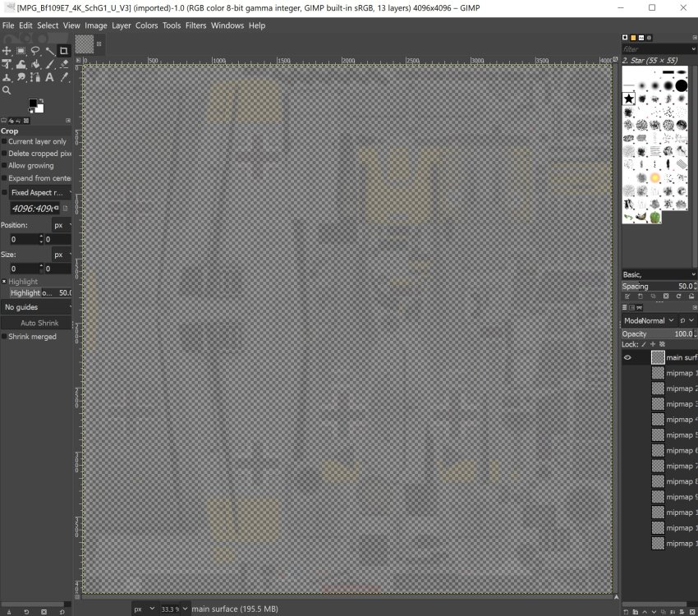
Task: Enable the 'Current layer only' checkbox
Action: click(4, 141)
